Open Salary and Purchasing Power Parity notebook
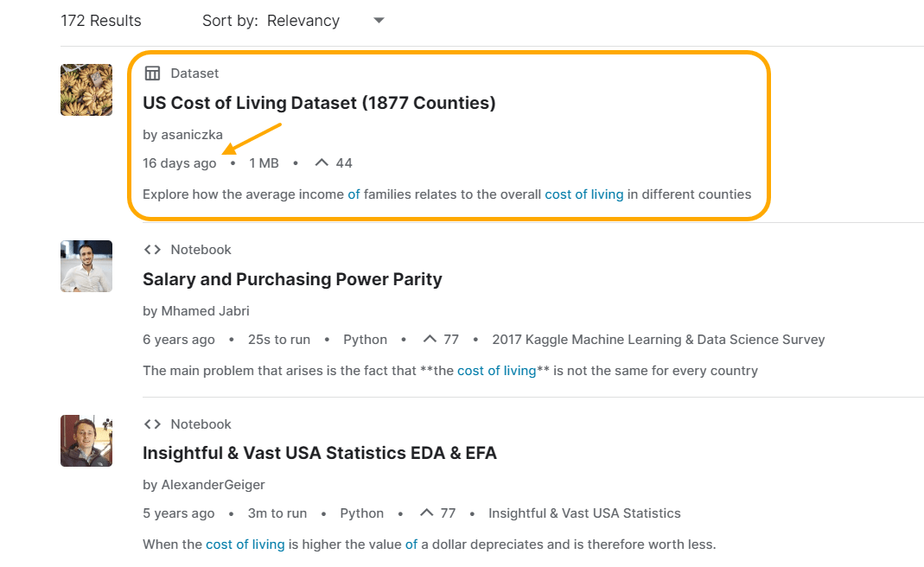This screenshot has width=924, height=567. [x=292, y=279]
